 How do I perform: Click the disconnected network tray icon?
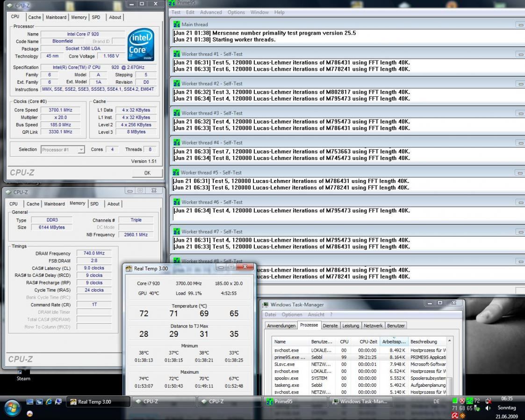pyautogui.click(x=488, y=400)
